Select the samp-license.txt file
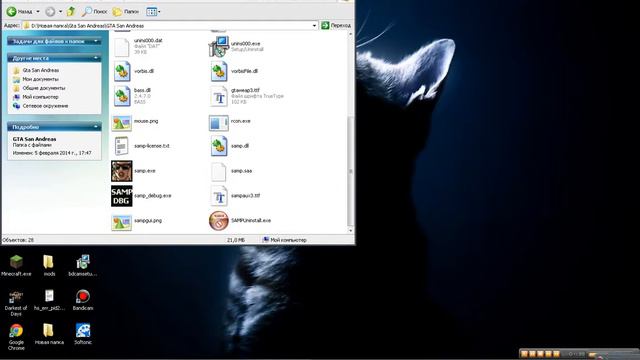This screenshot has height=360, width=640. coord(141,146)
